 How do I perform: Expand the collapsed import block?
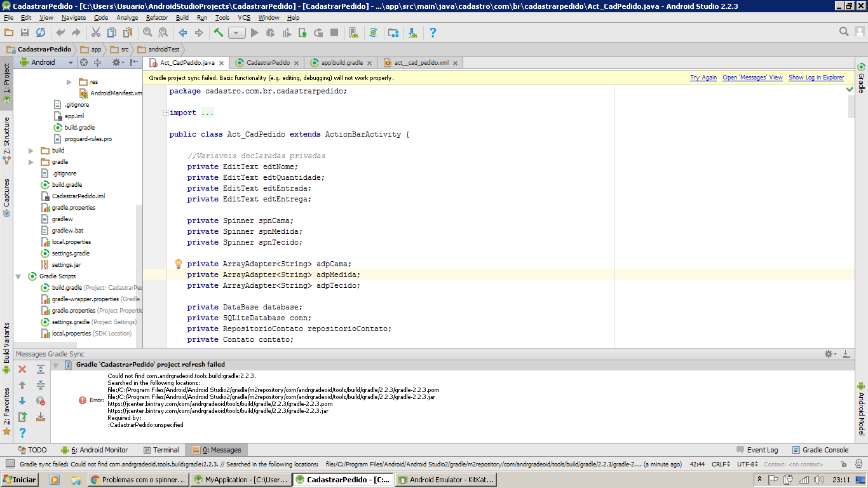[x=166, y=112]
